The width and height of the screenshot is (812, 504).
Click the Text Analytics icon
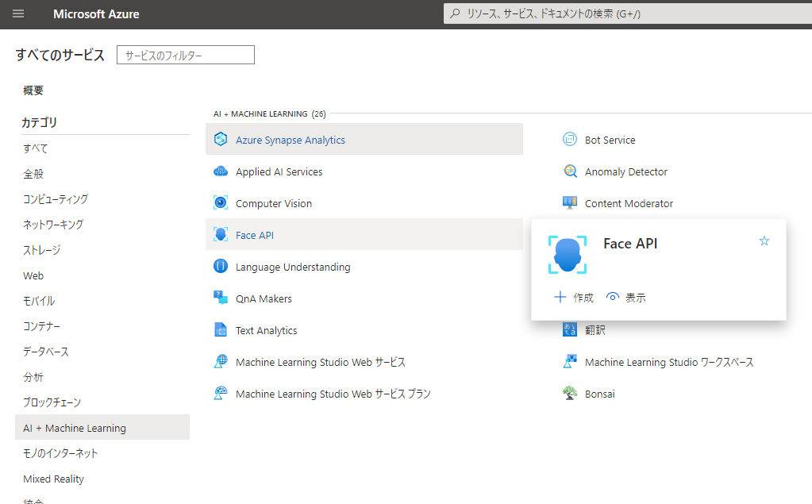(221, 330)
